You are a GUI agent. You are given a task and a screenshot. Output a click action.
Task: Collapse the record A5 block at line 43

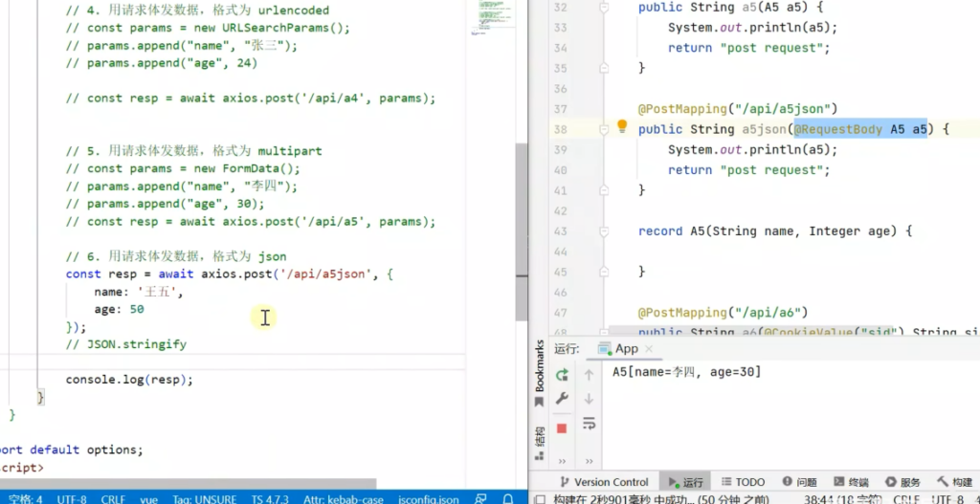coord(604,231)
